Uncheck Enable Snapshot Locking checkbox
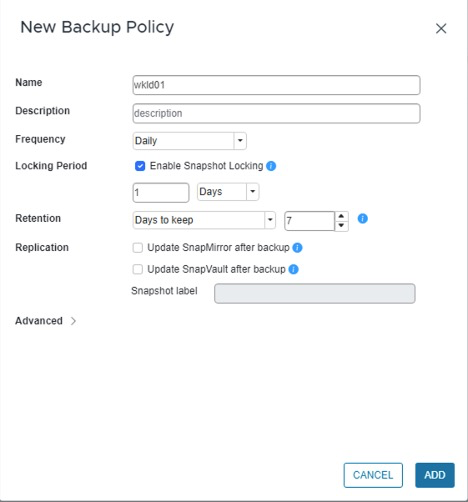 click(x=140, y=166)
